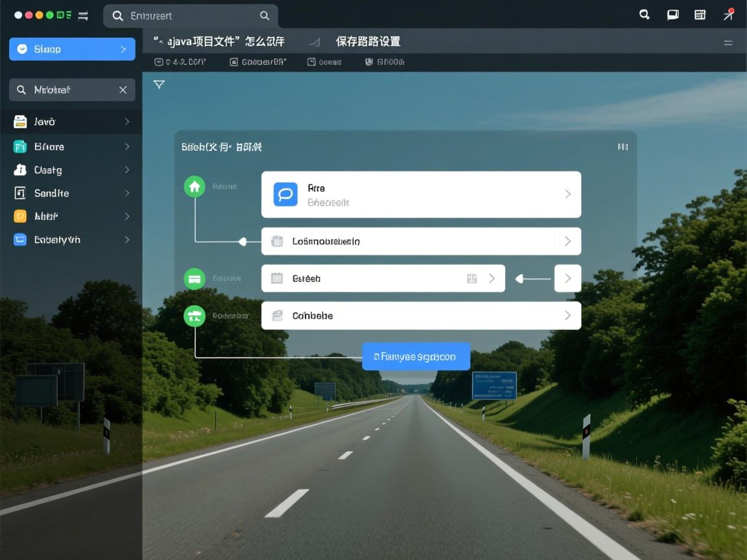747x560 pixels.
Task: Expand the Sandlte sidebar entry chevron
Action: pos(127,192)
